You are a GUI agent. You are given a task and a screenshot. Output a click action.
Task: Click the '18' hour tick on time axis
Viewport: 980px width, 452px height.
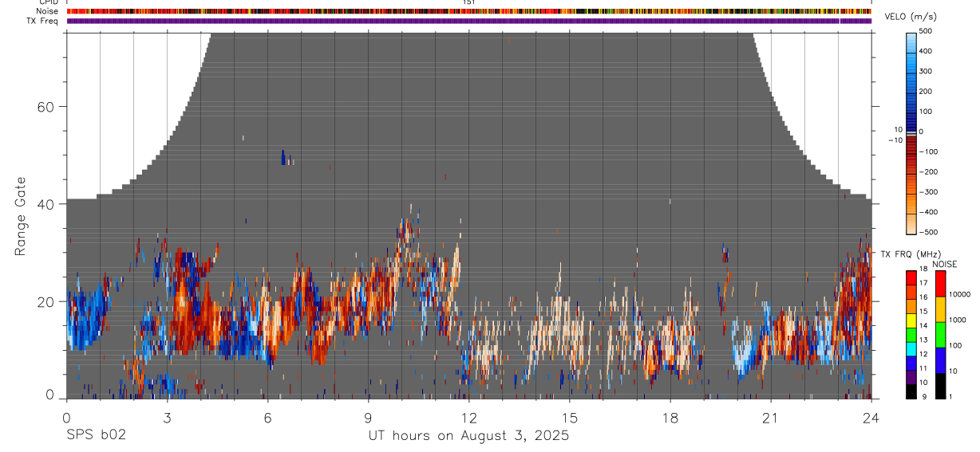pyautogui.click(x=670, y=417)
